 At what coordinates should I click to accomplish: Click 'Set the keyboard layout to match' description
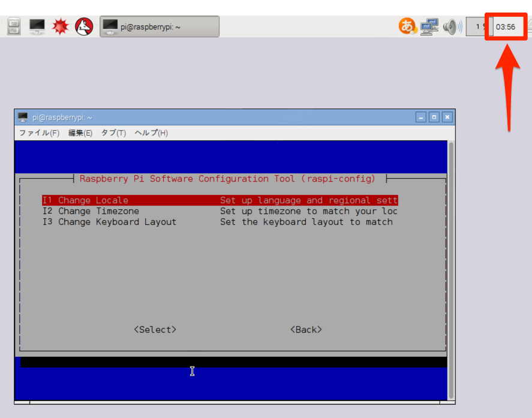pyautogui.click(x=306, y=222)
